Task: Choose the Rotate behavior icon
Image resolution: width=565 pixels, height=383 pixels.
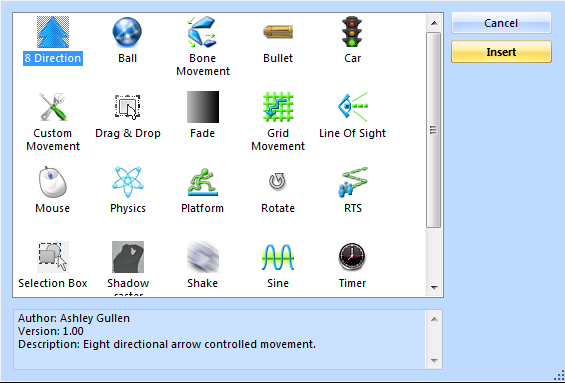Action: point(277,181)
